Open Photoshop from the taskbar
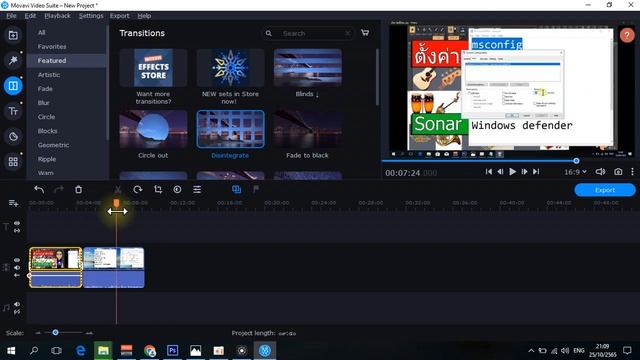 [173, 351]
